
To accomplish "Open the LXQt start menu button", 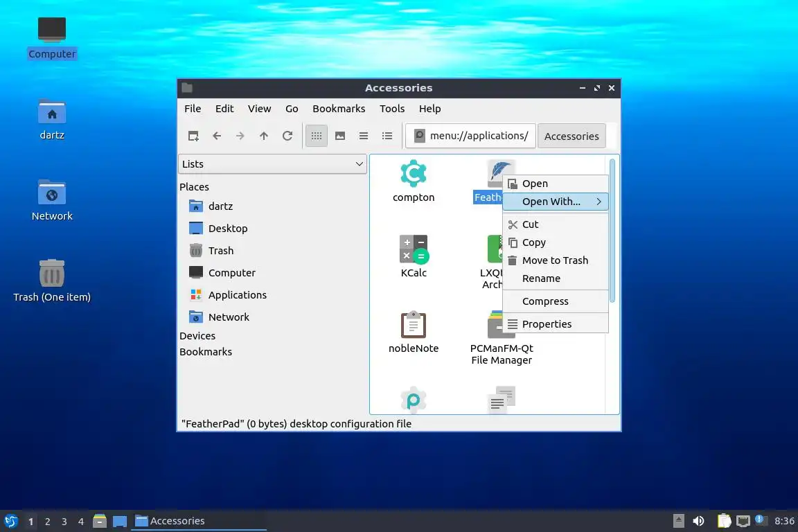I will pyautogui.click(x=10, y=521).
